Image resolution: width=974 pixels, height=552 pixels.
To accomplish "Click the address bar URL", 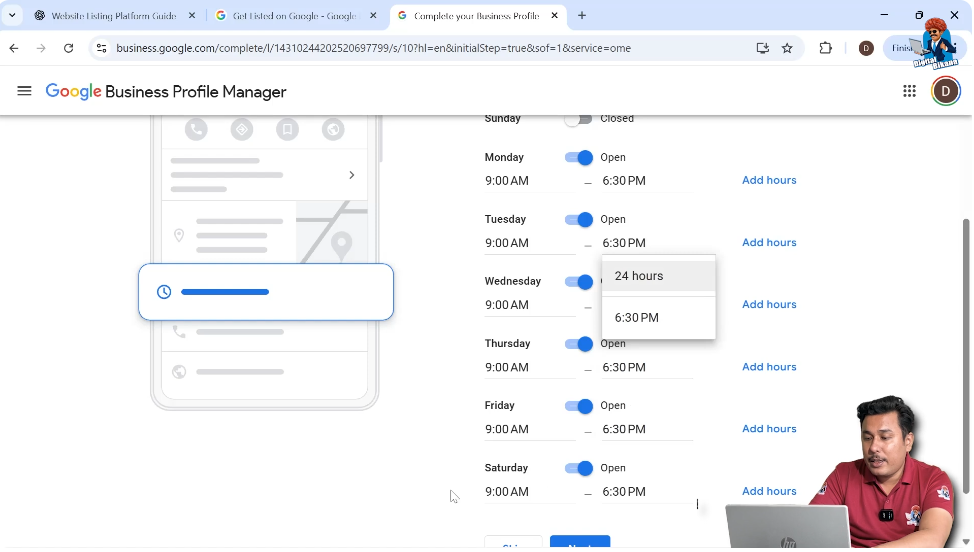I will pyautogui.click(x=373, y=48).
